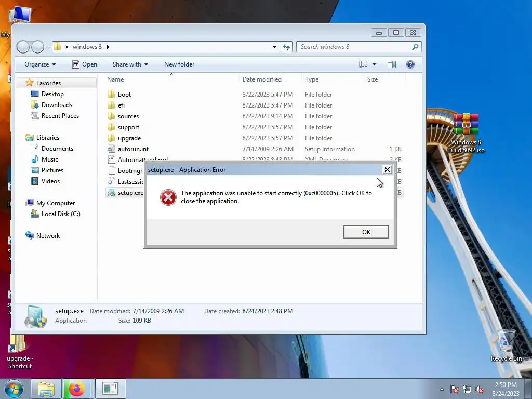Viewport: 532px width, 399px height.
Task: Sort by Type column header
Action: pos(332,79)
